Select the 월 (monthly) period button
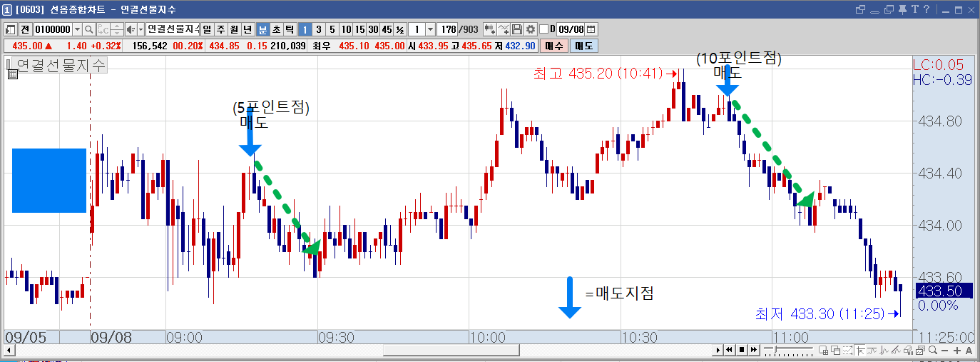Viewport: 980px width, 362px height. [x=233, y=29]
